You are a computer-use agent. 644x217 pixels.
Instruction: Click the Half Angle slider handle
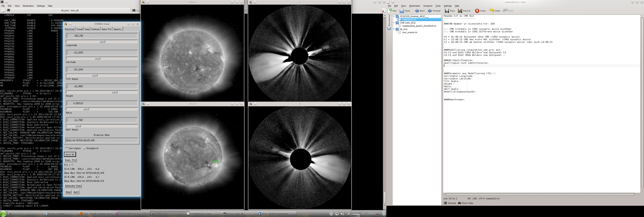(78, 126)
